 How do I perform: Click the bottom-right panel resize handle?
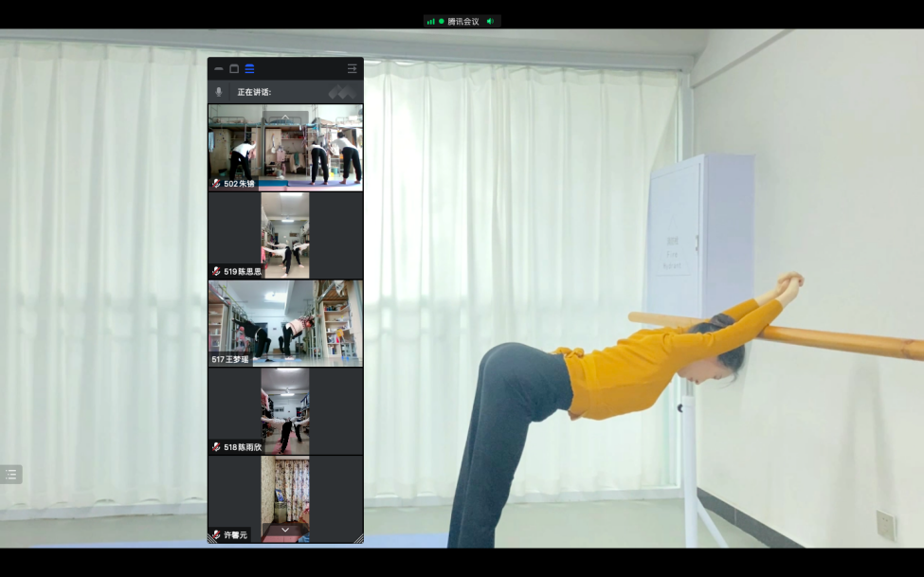(x=358, y=538)
